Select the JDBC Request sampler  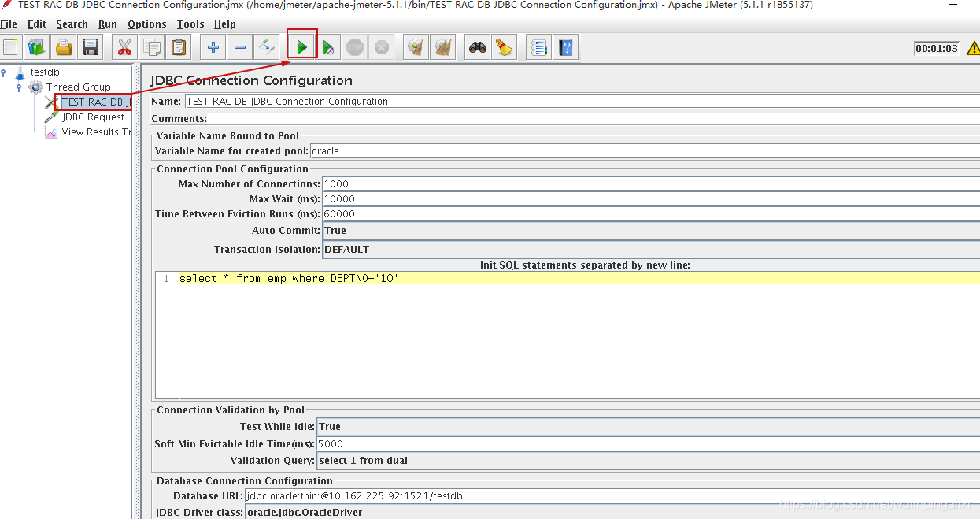93,117
